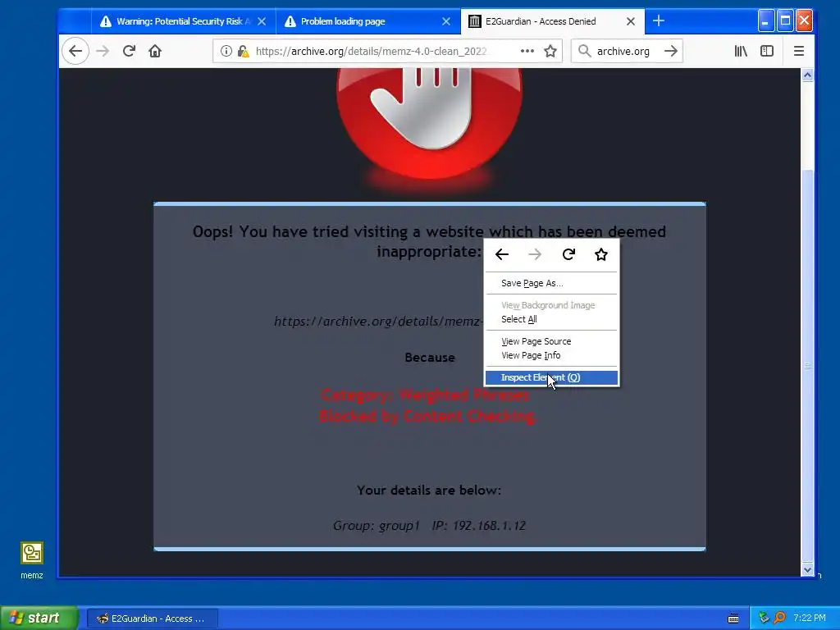Click the search magnifier icon
840x630 pixels.
click(584, 52)
